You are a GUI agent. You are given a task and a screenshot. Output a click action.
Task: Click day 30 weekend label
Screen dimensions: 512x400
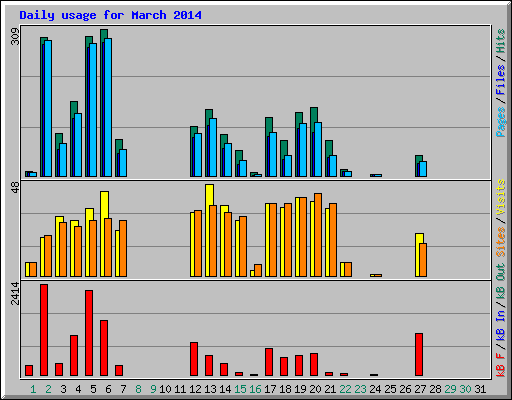465,389
